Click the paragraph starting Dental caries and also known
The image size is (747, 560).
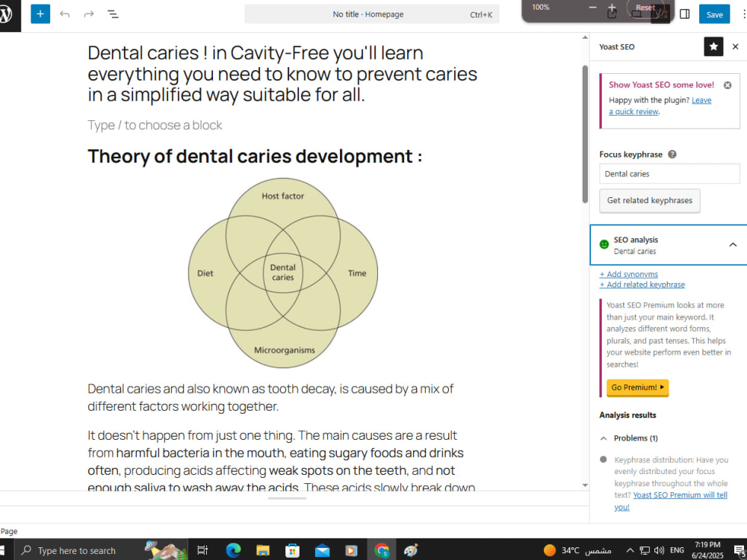point(270,398)
